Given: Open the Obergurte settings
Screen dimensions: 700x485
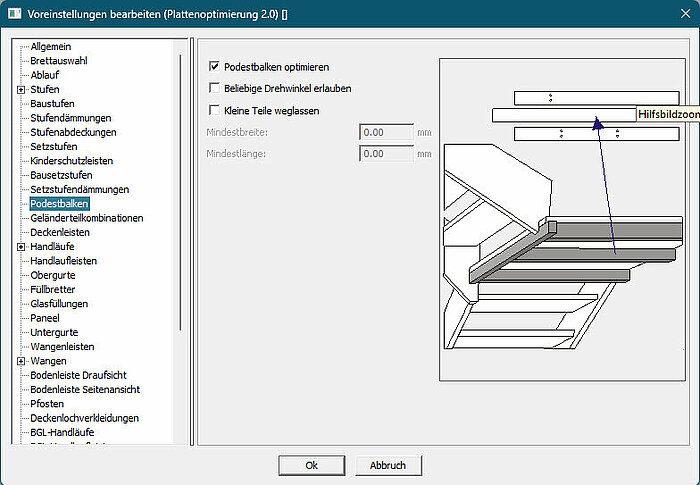Looking at the screenshot, I should pyautogui.click(x=53, y=275).
